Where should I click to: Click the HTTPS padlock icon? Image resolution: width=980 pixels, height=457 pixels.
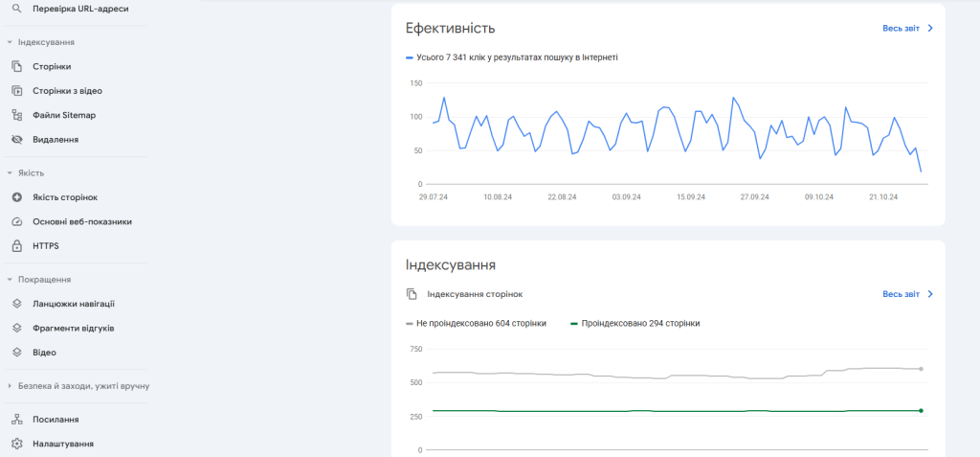pyautogui.click(x=16, y=246)
